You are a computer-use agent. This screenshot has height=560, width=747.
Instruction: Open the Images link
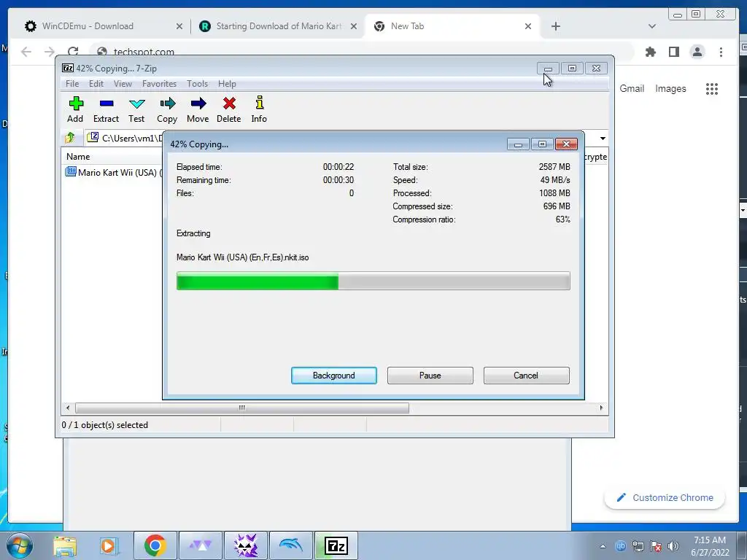[x=670, y=88]
